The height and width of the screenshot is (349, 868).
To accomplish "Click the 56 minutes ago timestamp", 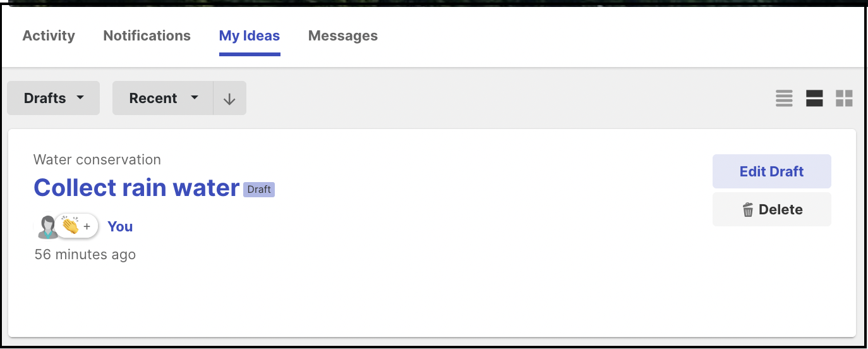I will (x=85, y=255).
